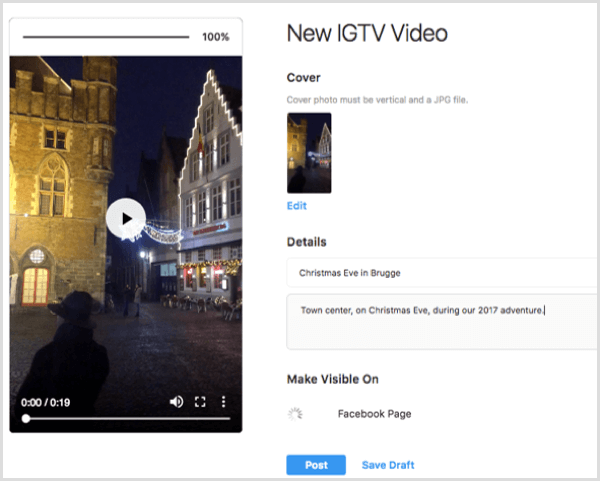The width and height of the screenshot is (600, 481).
Task: Click the Facebook Page label
Action: click(374, 414)
